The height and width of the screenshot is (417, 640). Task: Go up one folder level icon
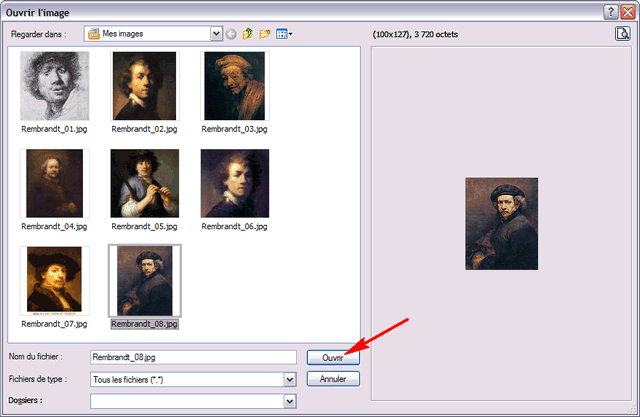[247, 34]
